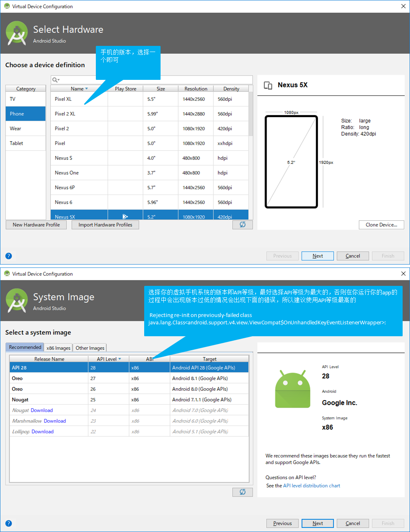The height and width of the screenshot is (532, 410).
Task: Click Target column header
Action: coord(209,359)
